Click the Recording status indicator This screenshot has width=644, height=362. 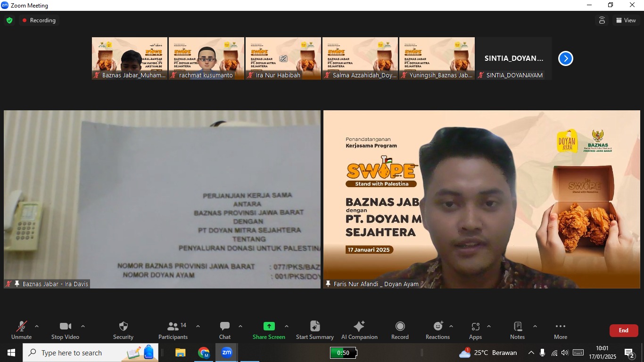pos(39,20)
